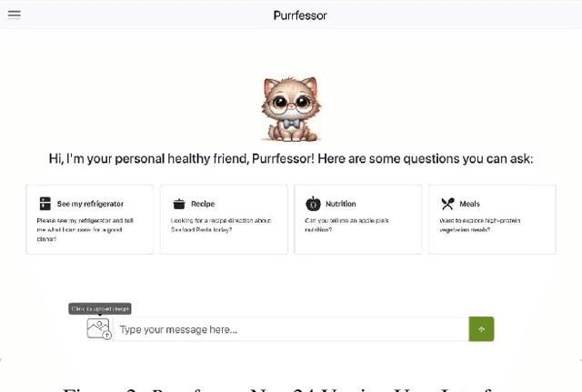Viewport: 582px width, 392px height.
Task: Focus the "Type your message here..." field
Action: click(x=291, y=329)
